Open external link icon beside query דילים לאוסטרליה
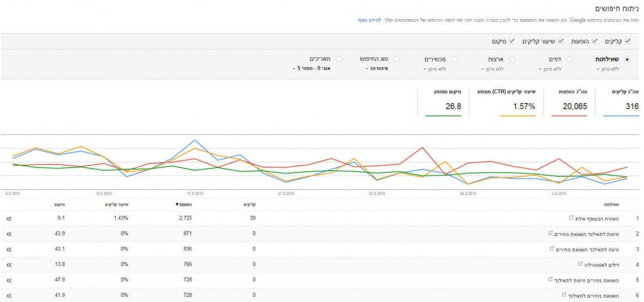 coord(580,264)
